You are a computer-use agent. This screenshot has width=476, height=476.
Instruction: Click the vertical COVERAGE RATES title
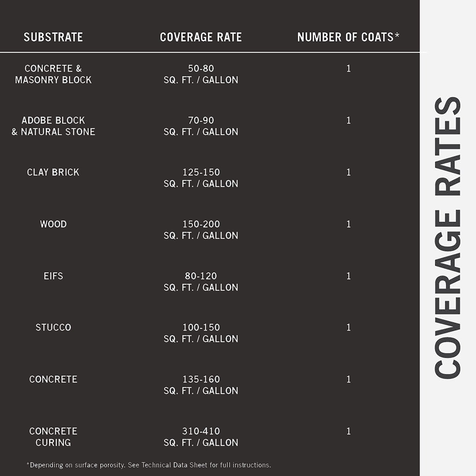(x=447, y=238)
